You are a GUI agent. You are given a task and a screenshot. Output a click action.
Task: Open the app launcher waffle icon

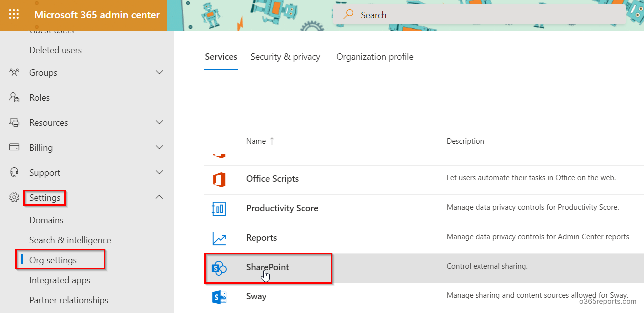coord(13,14)
